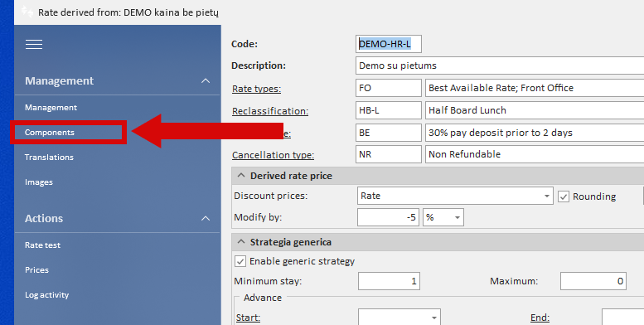Click the Non Refundable field
This screenshot has width=644, height=325.
(x=535, y=154)
